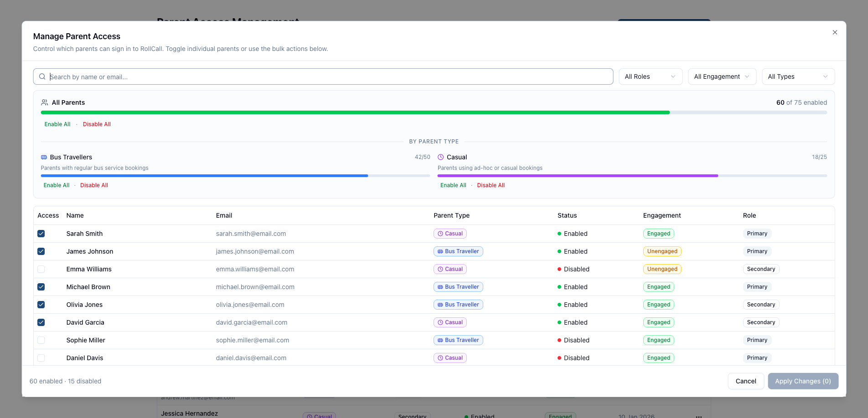Click the Casual clock icon in summary
This screenshot has width=868, height=418.
(x=440, y=157)
